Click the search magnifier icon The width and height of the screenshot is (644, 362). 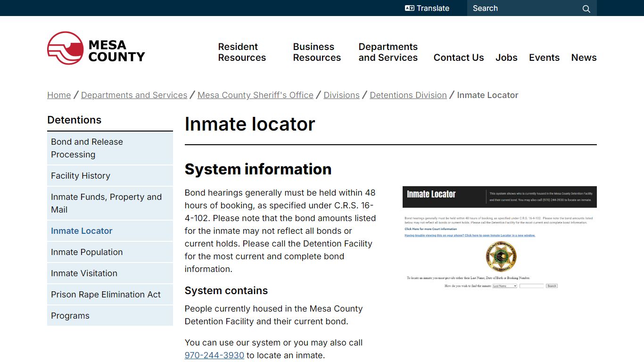(586, 8)
